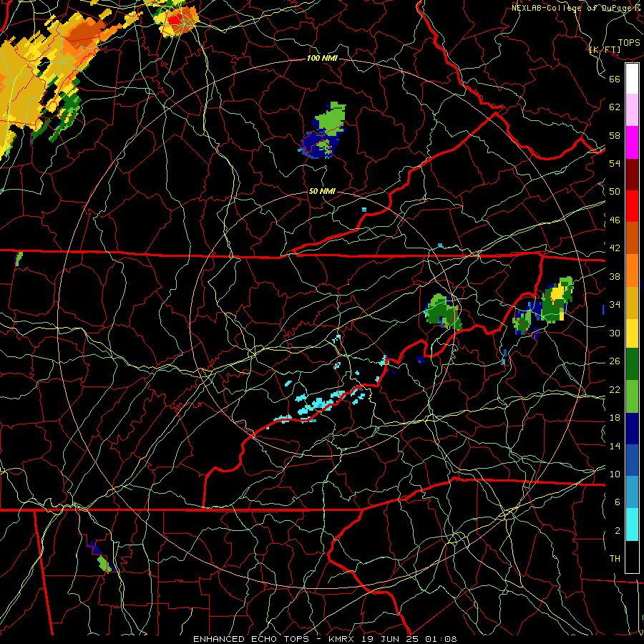Click the "ENHANCED ECHO TOPS - KMRX" caption
Viewport: 644px width, 644px height.
pos(275,639)
